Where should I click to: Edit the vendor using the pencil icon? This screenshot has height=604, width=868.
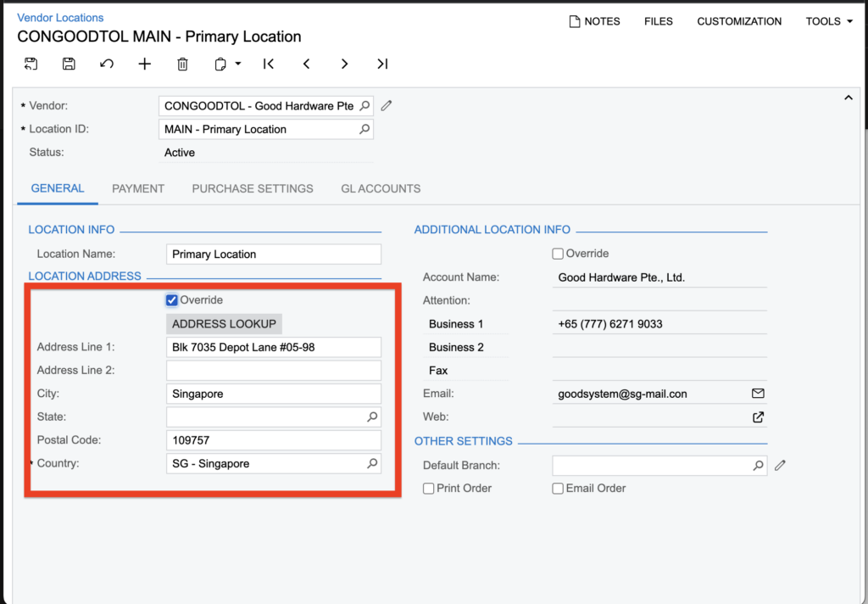pyautogui.click(x=387, y=106)
